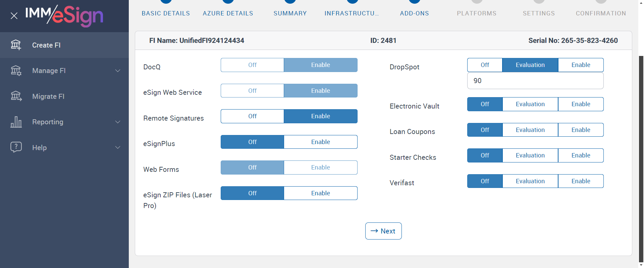This screenshot has width=644, height=268.
Task: Close the sidebar with the X icon
Action: 14,16
